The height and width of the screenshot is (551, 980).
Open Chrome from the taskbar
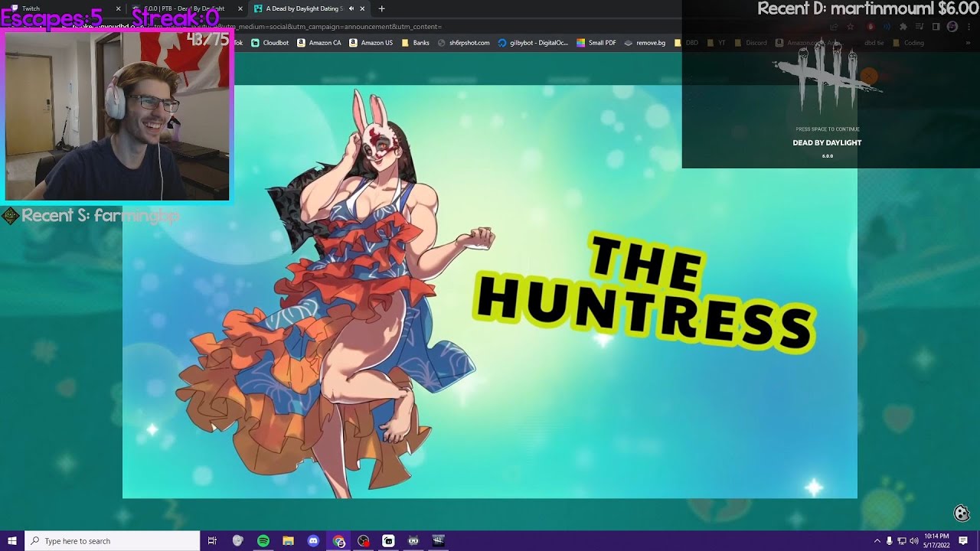click(x=338, y=541)
